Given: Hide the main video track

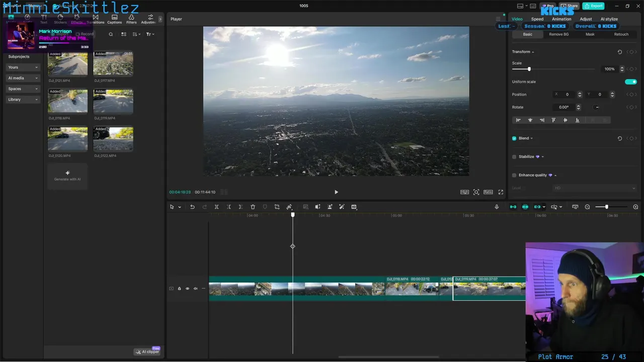Looking at the screenshot, I should 187,289.
